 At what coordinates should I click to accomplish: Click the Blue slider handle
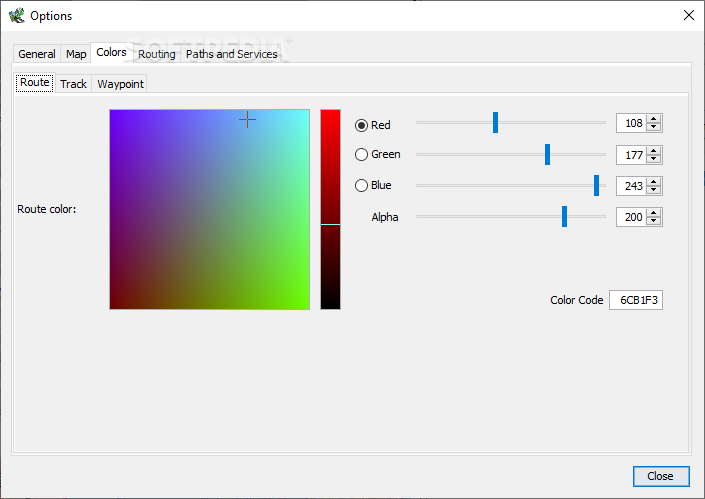(596, 185)
